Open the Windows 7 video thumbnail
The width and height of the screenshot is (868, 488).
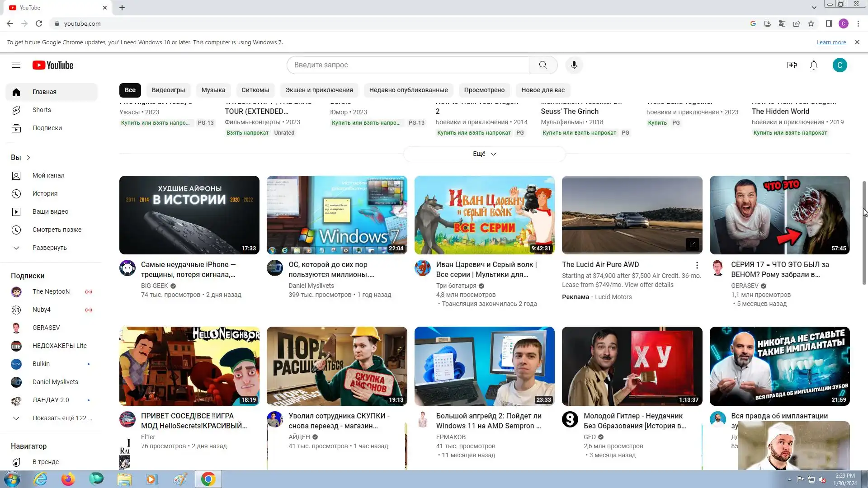coord(337,215)
